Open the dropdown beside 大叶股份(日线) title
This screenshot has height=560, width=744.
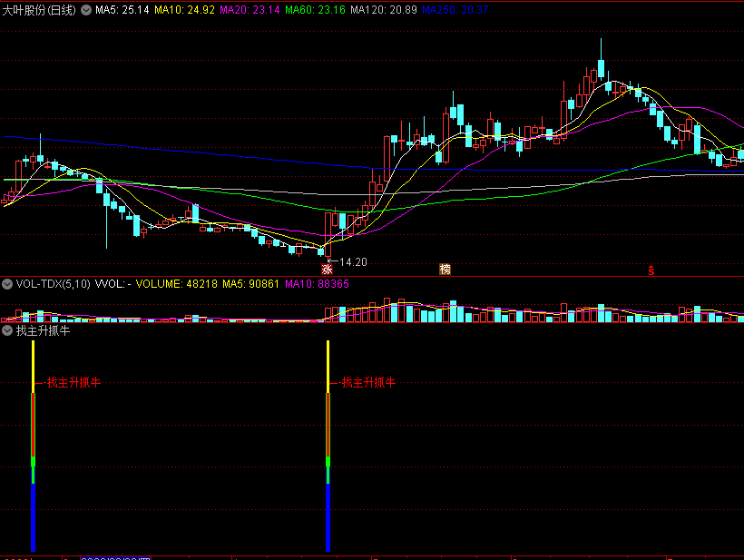pyautogui.click(x=86, y=10)
